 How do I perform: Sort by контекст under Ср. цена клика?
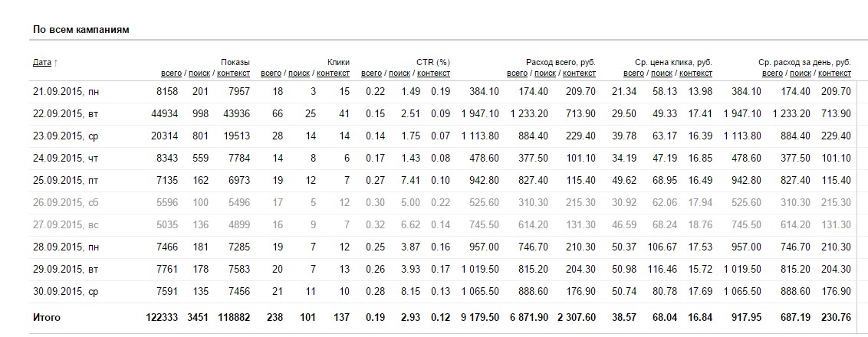pos(696,74)
